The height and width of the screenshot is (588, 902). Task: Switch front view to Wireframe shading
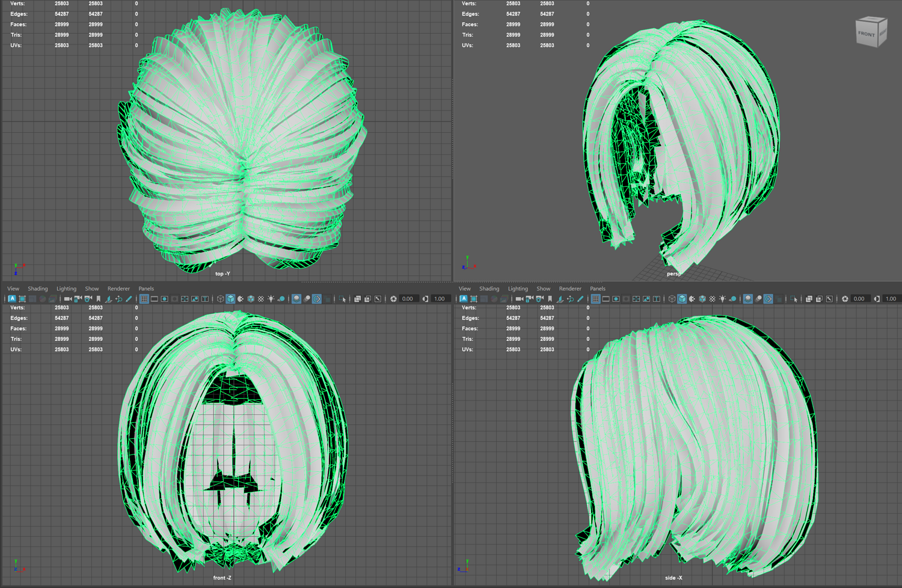tap(221, 299)
